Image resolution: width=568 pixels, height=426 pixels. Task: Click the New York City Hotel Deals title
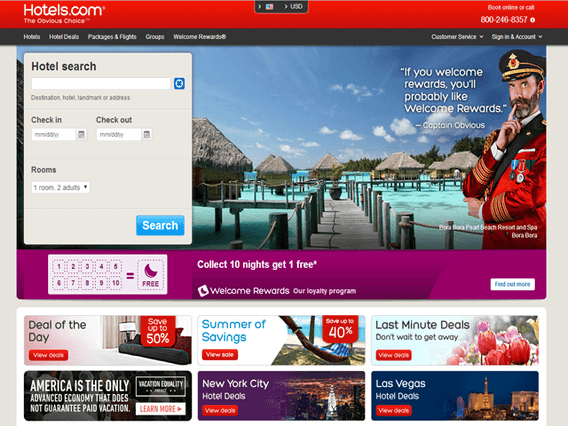[x=235, y=389]
